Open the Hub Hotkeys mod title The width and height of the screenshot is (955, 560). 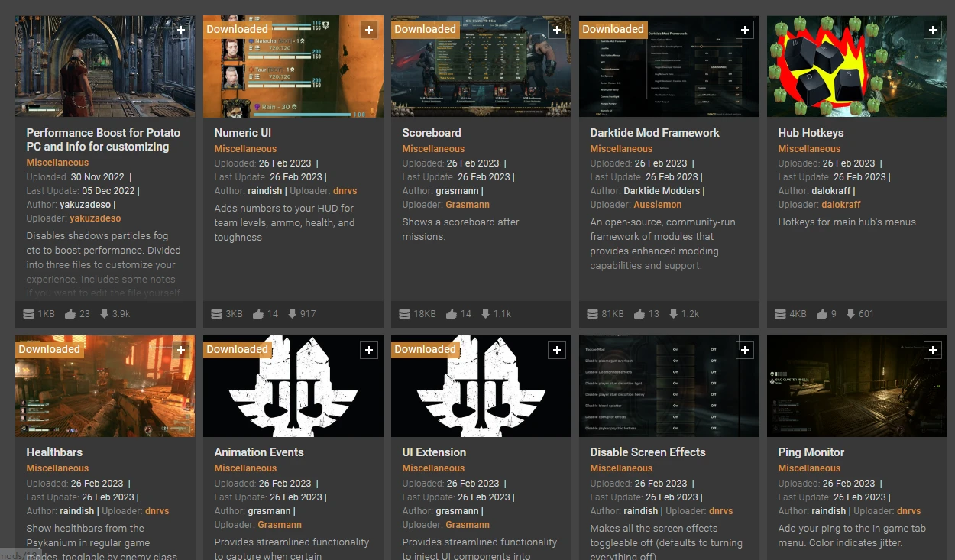pyautogui.click(x=811, y=132)
